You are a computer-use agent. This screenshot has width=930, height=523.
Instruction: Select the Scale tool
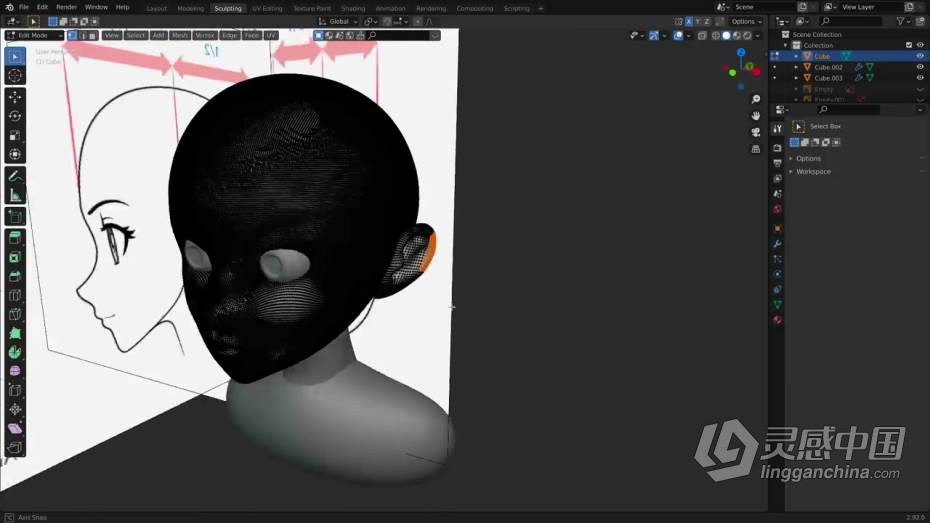(x=15, y=135)
